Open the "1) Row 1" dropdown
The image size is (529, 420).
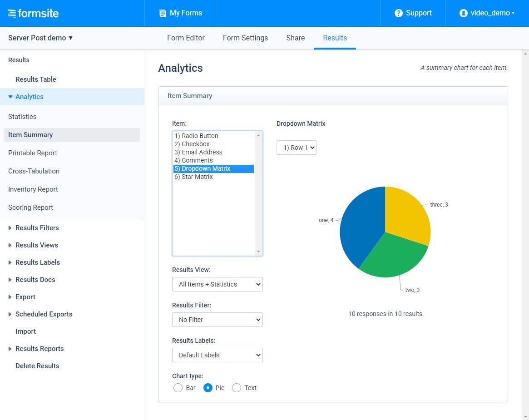(297, 147)
